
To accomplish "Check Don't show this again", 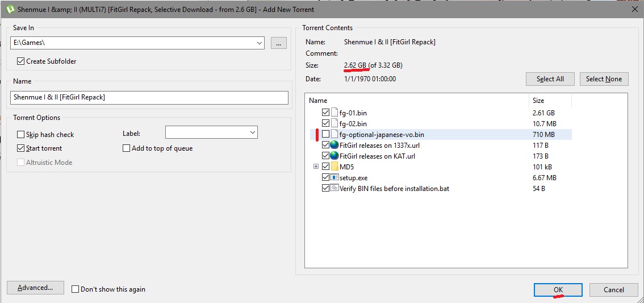I will (75, 289).
